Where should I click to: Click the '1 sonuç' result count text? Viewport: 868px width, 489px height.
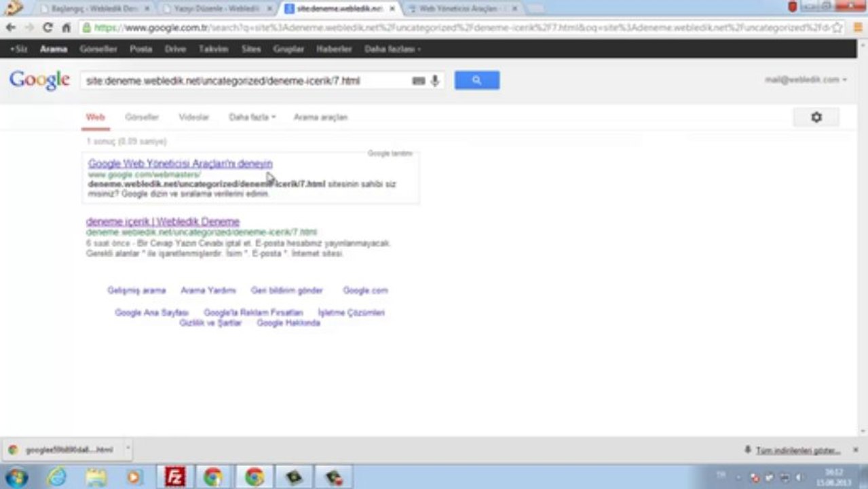point(126,141)
